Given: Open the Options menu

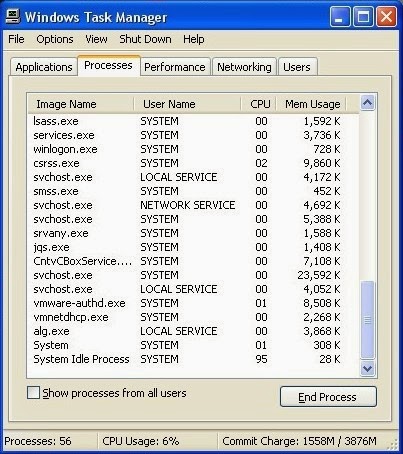Looking at the screenshot, I should coord(55,39).
